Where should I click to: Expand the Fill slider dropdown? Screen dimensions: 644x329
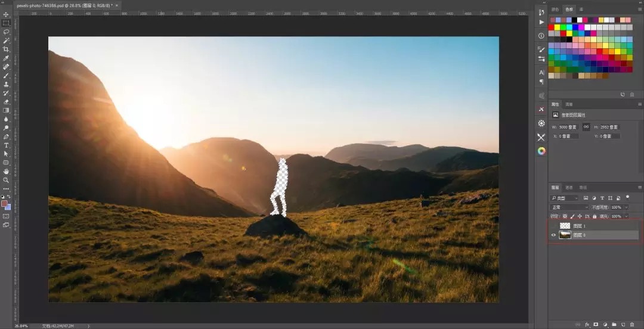[626, 216]
